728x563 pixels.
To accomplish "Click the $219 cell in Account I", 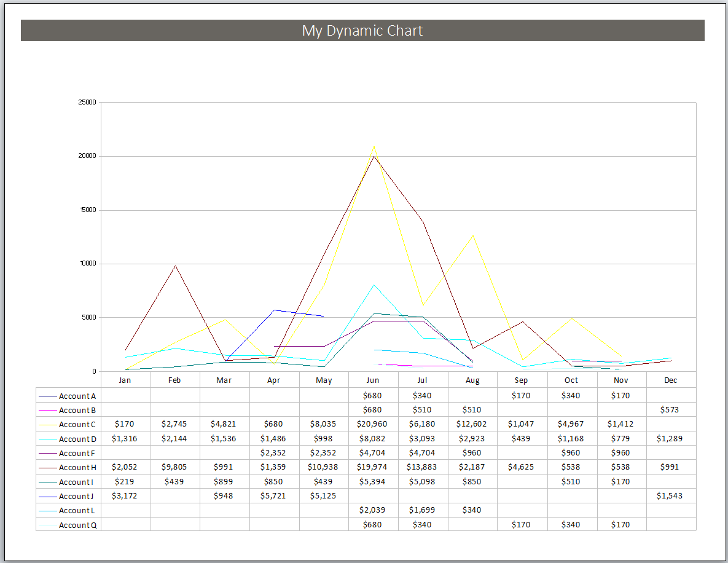I will tap(125, 482).
